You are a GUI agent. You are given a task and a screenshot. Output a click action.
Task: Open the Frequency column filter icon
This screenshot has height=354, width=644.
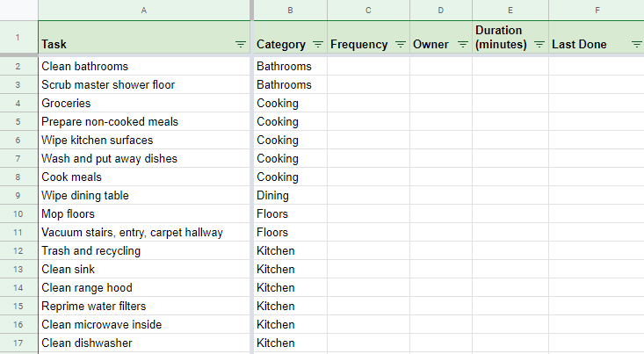(401, 44)
